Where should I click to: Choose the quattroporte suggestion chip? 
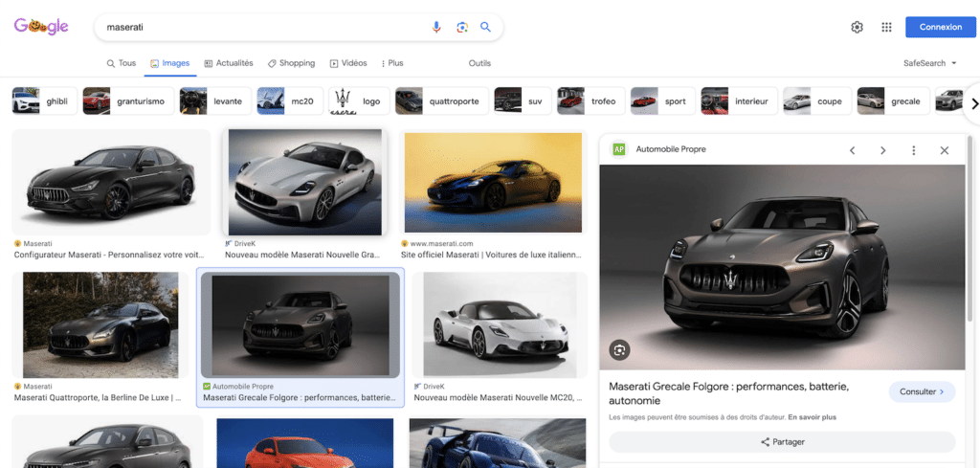click(x=442, y=101)
